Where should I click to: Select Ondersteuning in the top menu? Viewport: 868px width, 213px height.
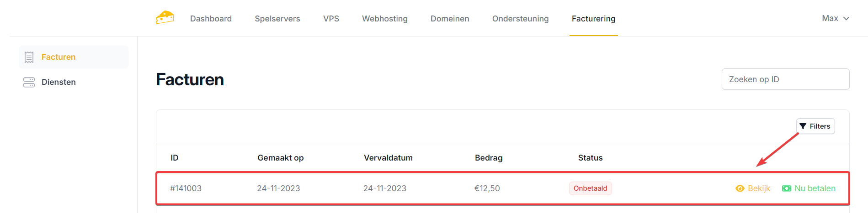point(520,19)
